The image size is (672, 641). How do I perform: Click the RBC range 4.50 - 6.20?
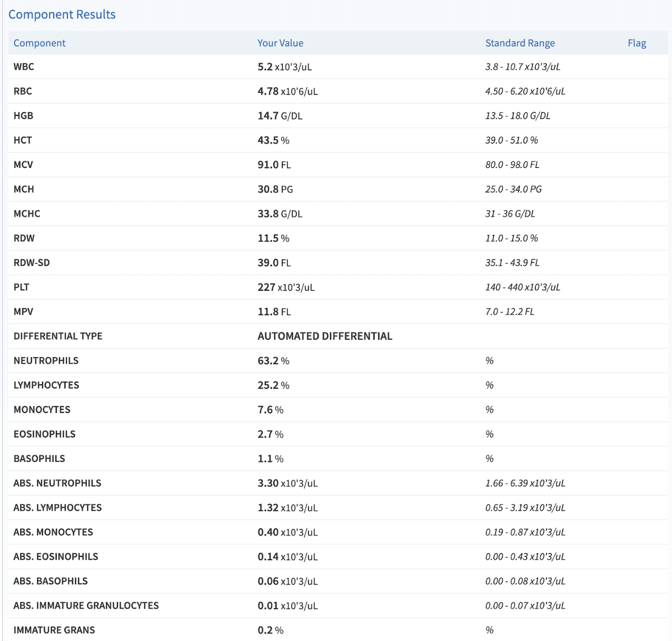[525, 91]
